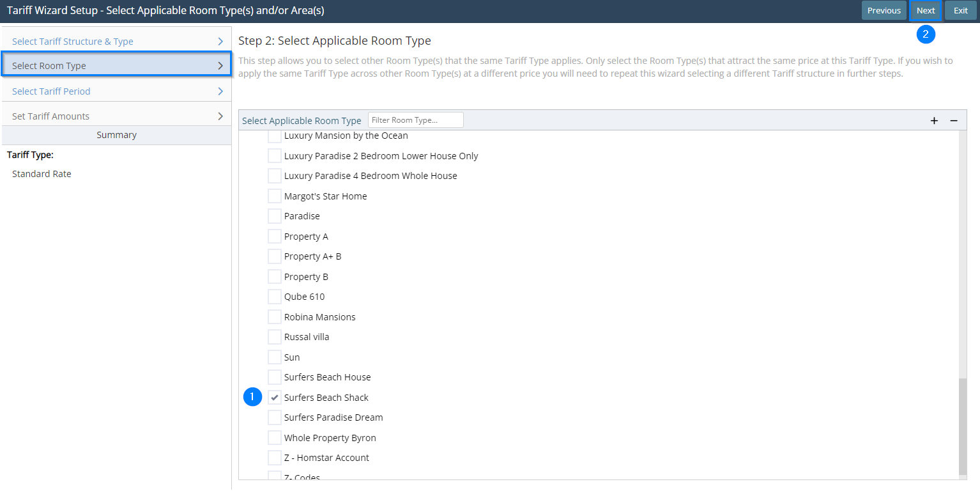Click the room type list vertical scrollbar
The height and width of the screenshot is (491, 980).
coord(963,425)
